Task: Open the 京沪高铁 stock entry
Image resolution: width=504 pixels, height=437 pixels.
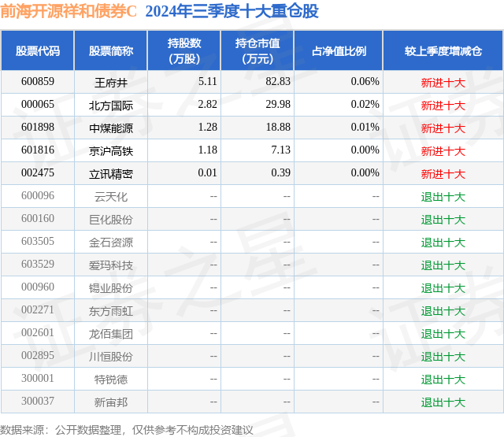Action: pos(111,151)
